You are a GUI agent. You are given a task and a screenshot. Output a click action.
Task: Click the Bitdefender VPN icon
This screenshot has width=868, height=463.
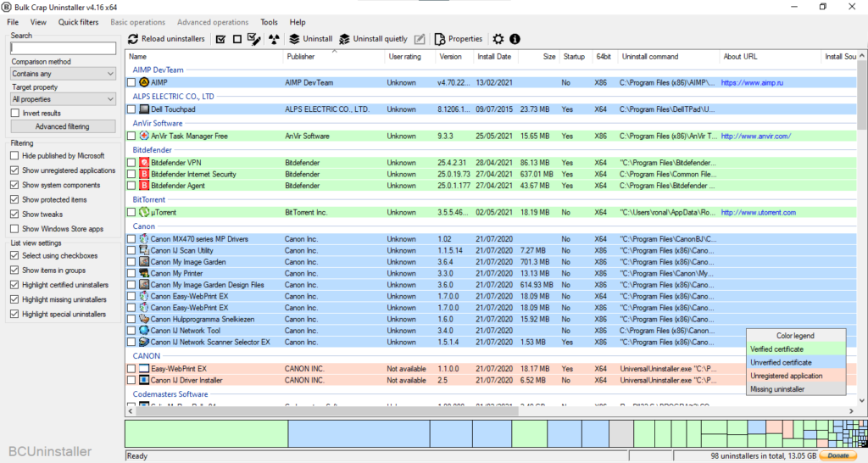(144, 162)
